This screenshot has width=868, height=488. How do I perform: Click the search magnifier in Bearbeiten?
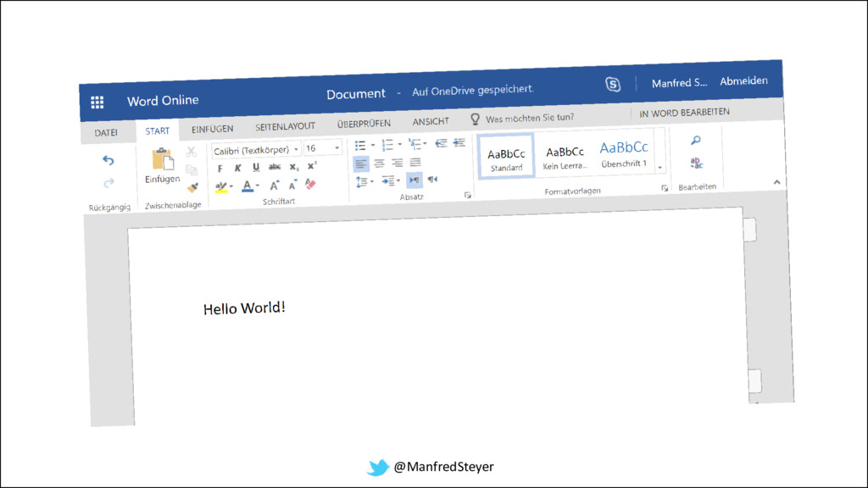click(696, 141)
